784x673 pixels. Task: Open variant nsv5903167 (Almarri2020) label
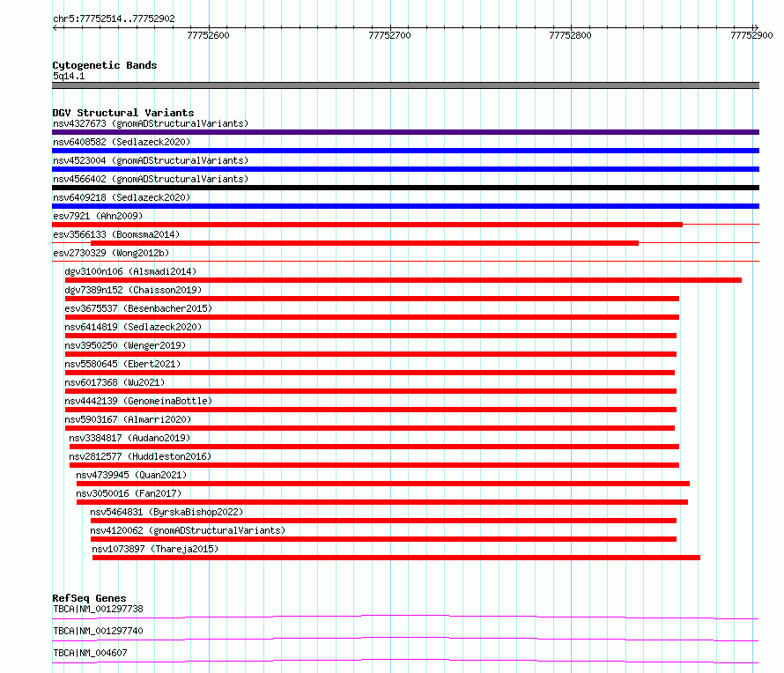pyautogui.click(x=128, y=419)
